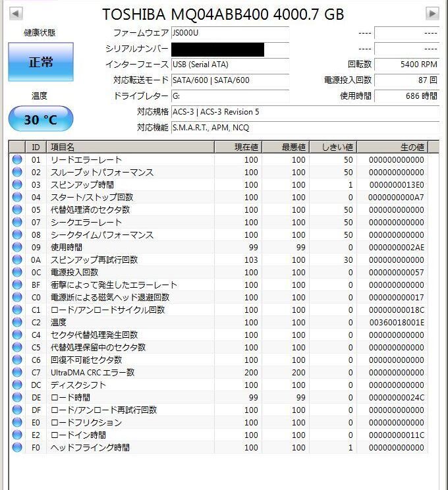Click status icon for 07 シークエラーレート
The image size is (448, 490).
17,222
